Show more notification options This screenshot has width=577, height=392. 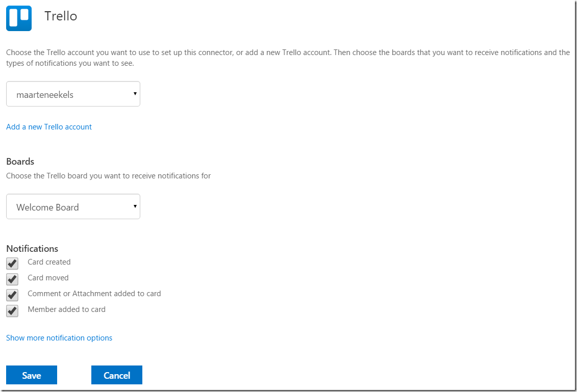[59, 338]
